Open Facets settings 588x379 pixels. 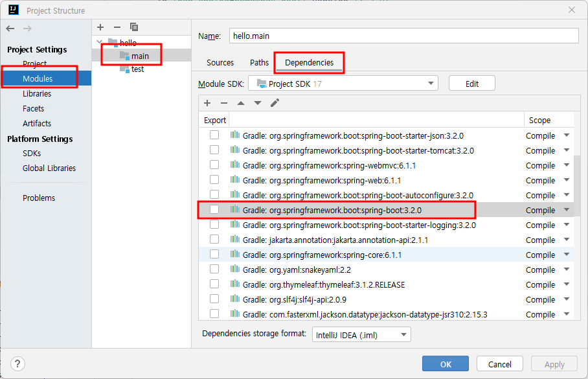pos(34,109)
